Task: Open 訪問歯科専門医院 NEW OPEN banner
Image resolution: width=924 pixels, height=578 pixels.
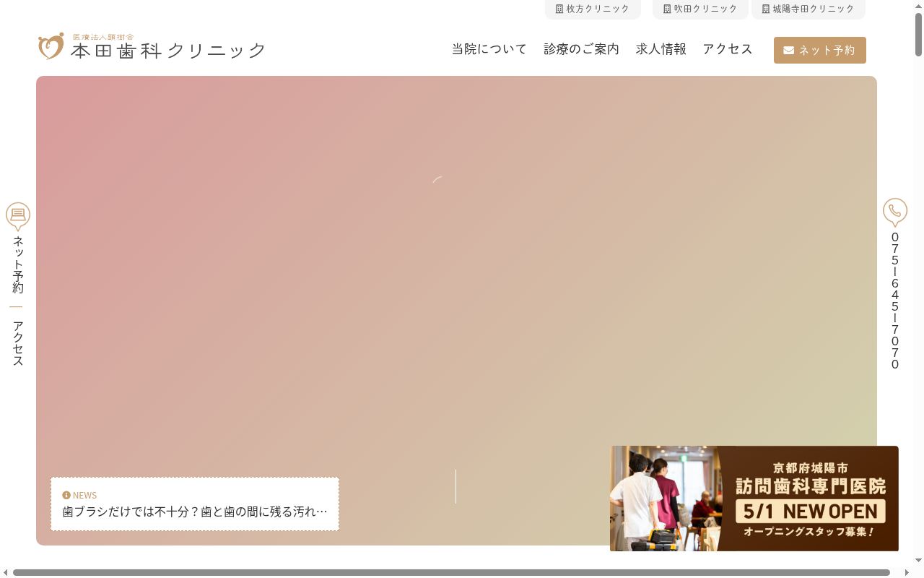Action: click(754, 499)
